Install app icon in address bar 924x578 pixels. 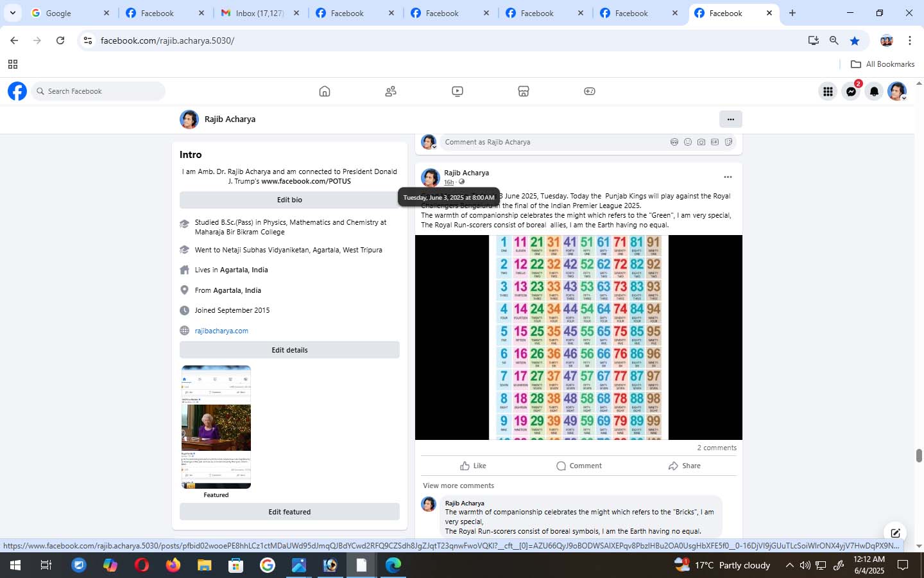(814, 40)
